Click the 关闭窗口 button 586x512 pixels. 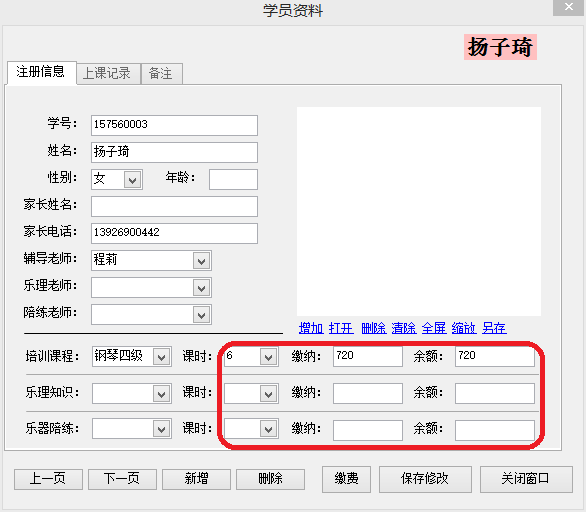(x=526, y=479)
